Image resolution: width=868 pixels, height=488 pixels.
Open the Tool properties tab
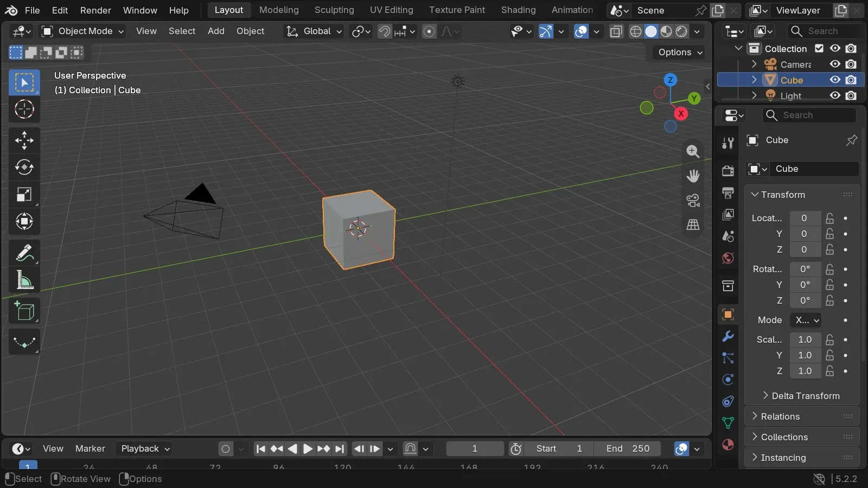[x=728, y=143]
